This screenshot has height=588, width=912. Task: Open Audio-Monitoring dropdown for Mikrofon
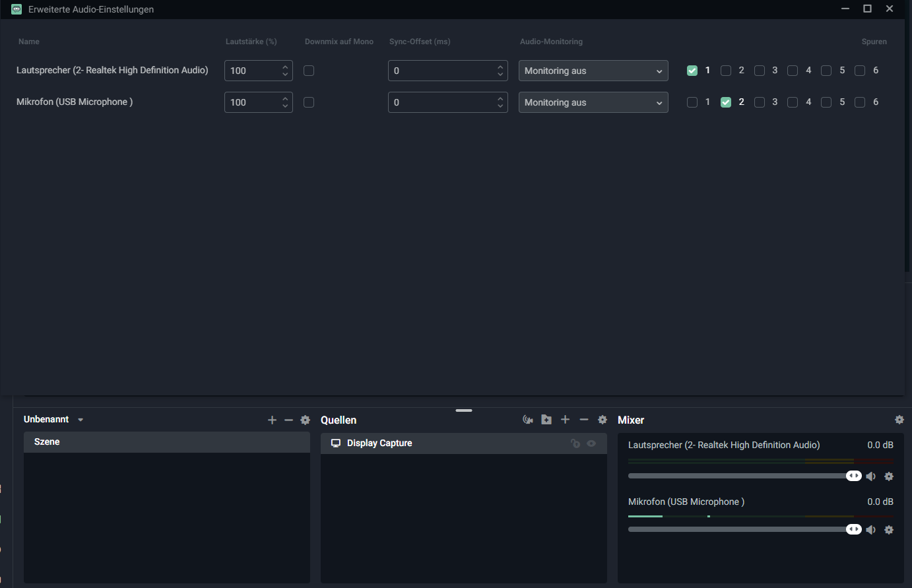(593, 102)
